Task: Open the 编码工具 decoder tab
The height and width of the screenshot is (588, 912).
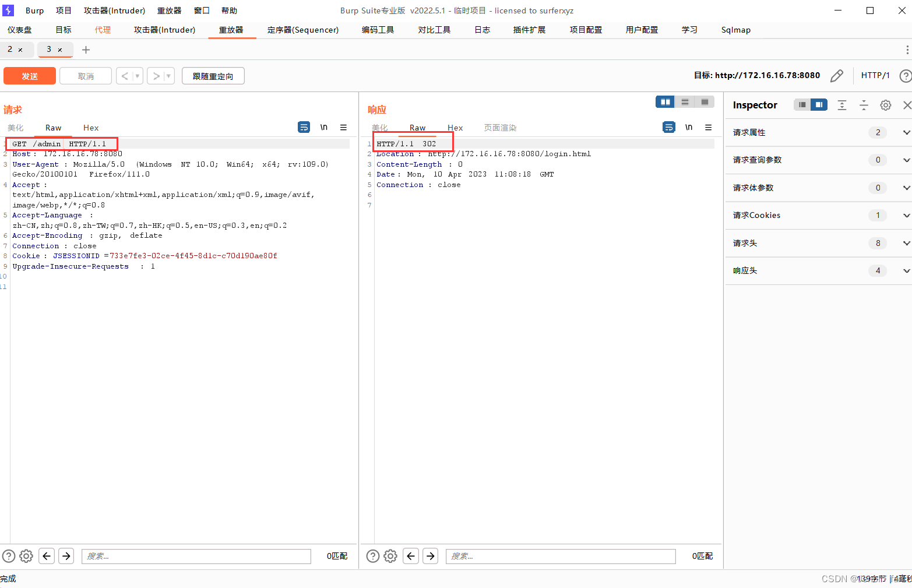Action: 378,30
